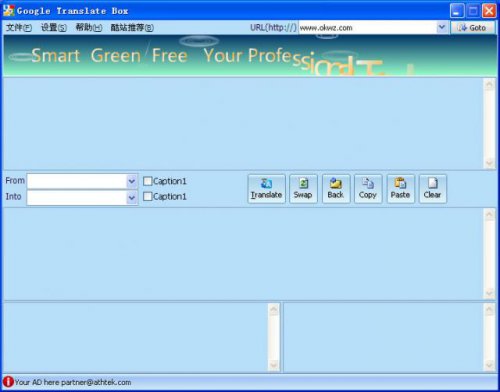Click the red info icon in the status bar
This screenshot has height=392, width=500.
pos(8,382)
